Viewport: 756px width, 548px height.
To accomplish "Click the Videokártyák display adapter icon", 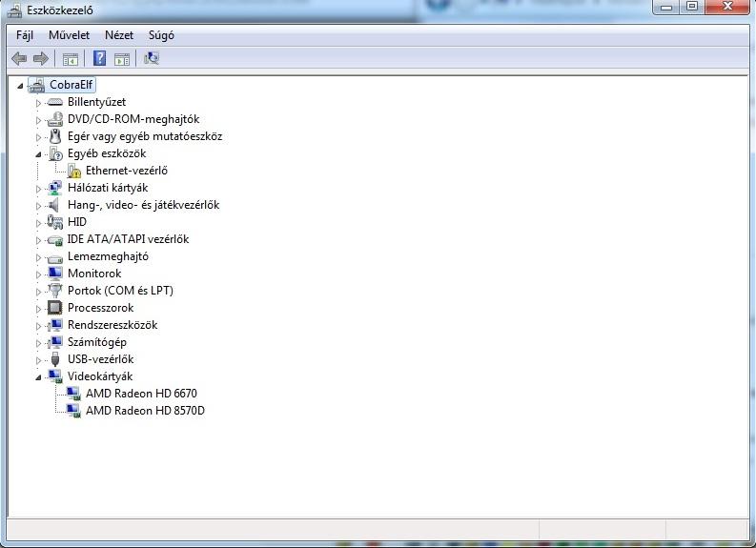I will pos(55,376).
